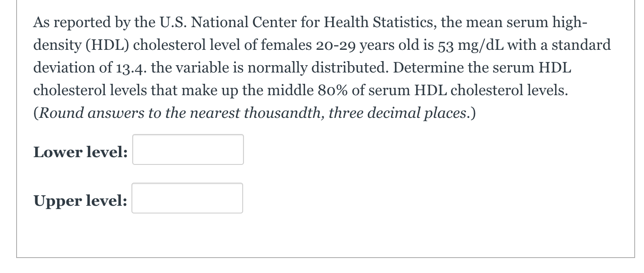Click the italicized rounding instruction text
Image resolution: width=644 pixels, height=273 pixels.
tap(254, 113)
